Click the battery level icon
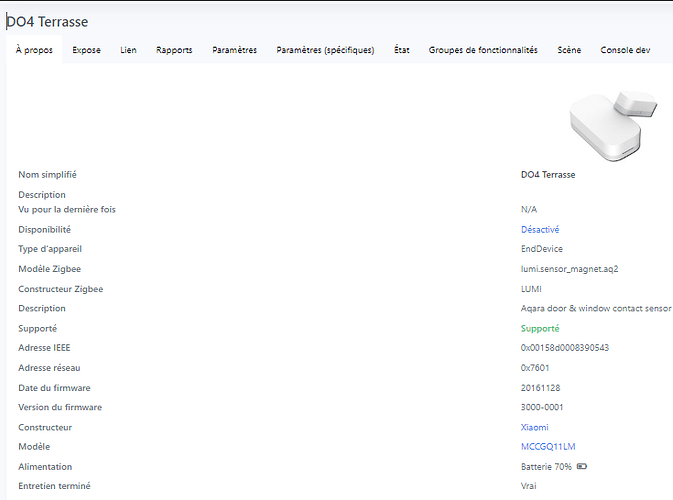Screen dimensions: 673x500 582,467
